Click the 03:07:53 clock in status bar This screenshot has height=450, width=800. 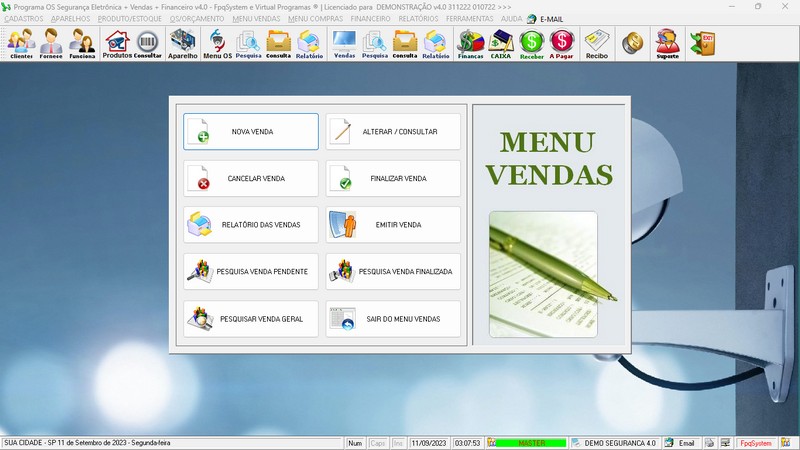click(x=467, y=443)
